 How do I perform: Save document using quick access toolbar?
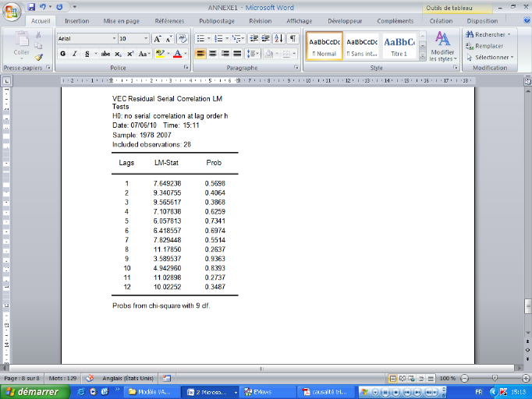click(x=31, y=6)
